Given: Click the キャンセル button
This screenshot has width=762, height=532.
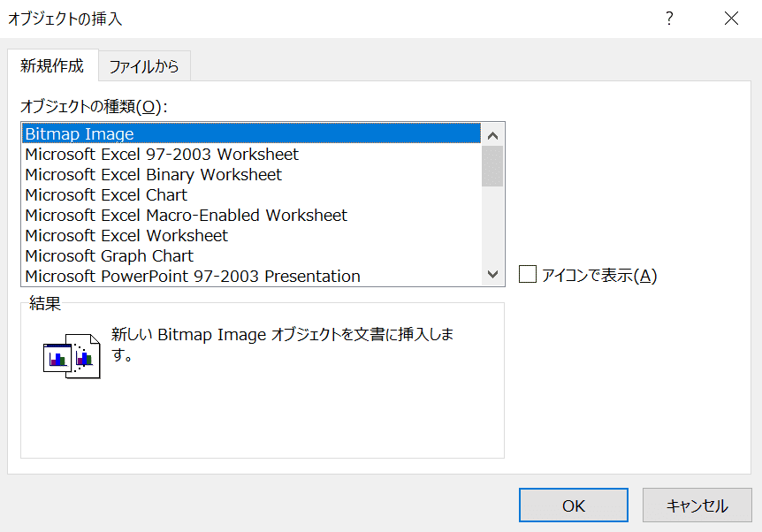Looking at the screenshot, I should tap(697, 505).
